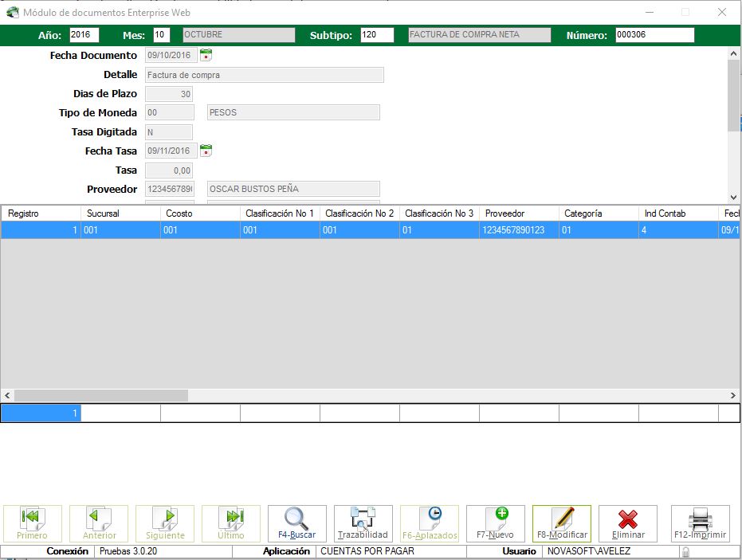Screen dimensions: 742x560
Task: Click form panel scroll down arrow
Action: point(733,198)
